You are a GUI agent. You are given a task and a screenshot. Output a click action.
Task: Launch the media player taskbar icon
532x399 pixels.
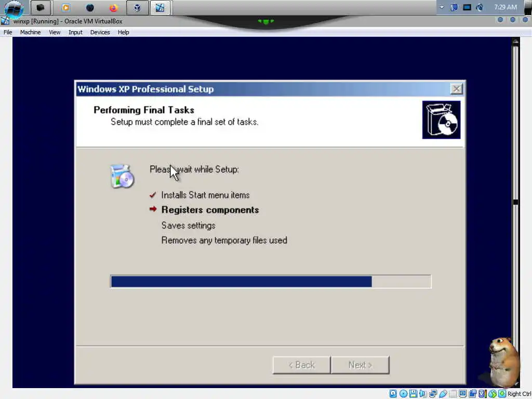[66, 7]
